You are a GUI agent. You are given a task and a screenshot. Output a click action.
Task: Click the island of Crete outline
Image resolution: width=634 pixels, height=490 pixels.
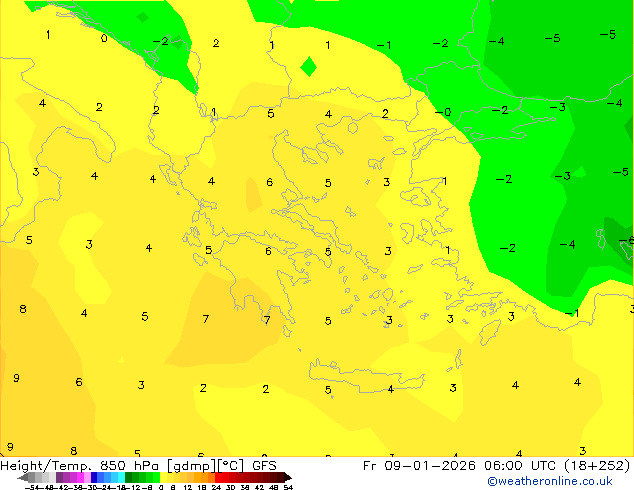pyautogui.click(x=366, y=375)
